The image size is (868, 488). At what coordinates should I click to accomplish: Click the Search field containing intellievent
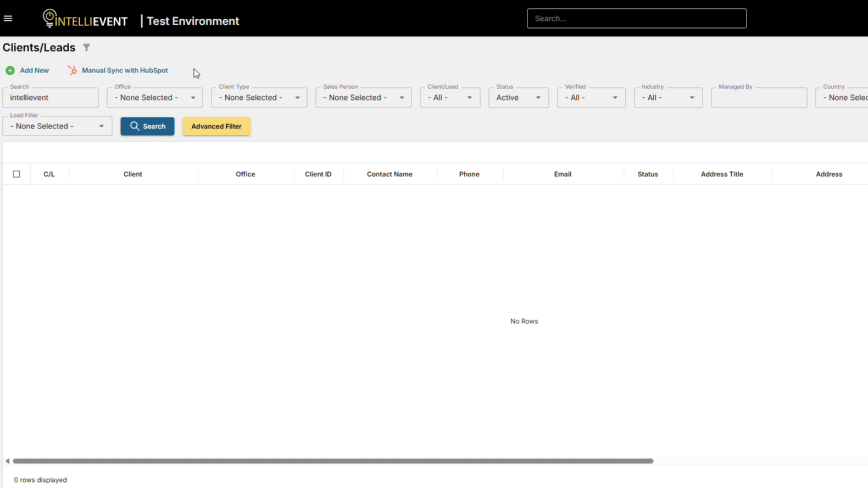click(51, 98)
